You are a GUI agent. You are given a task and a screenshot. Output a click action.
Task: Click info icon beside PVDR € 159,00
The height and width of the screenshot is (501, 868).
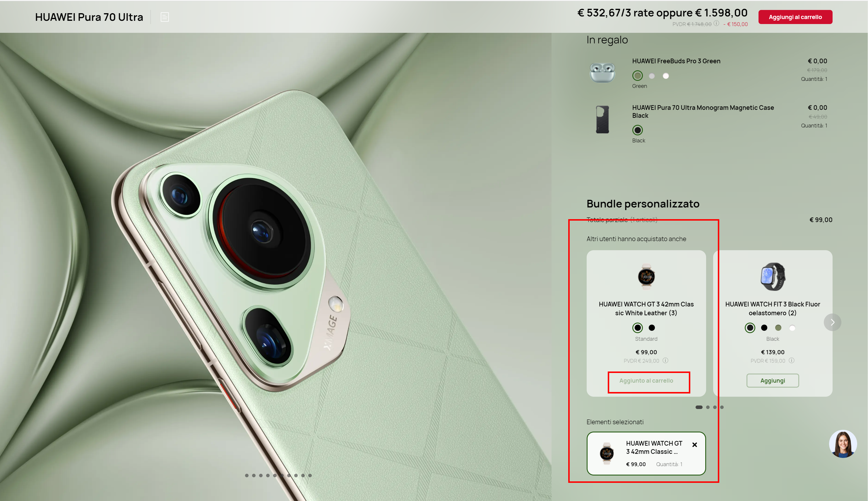(792, 361)
